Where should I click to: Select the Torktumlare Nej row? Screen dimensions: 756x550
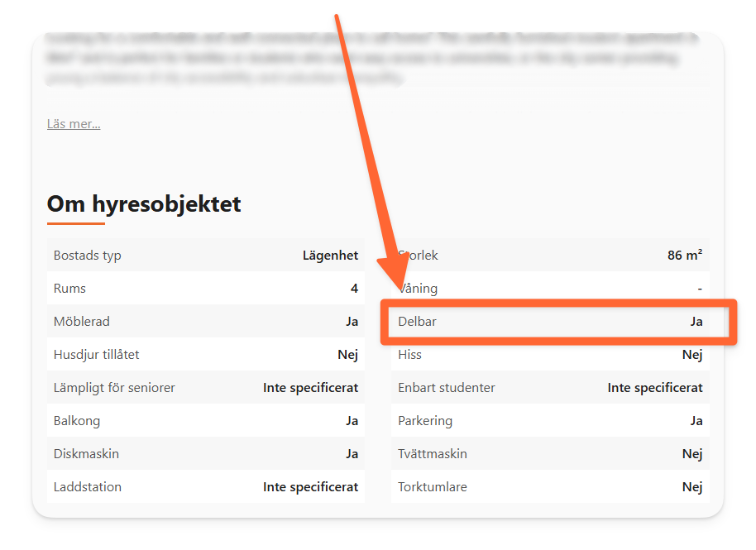(x=550, y=487)
